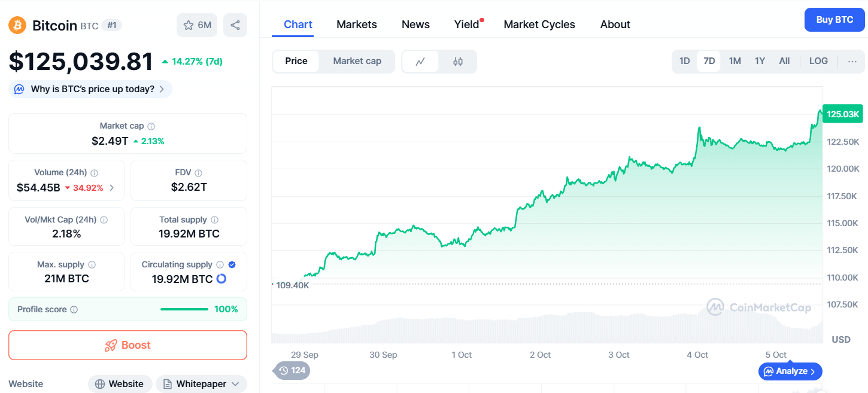Expand Volume (24h) details chevron
Screen dimensions: 868x393
(112, 188)
